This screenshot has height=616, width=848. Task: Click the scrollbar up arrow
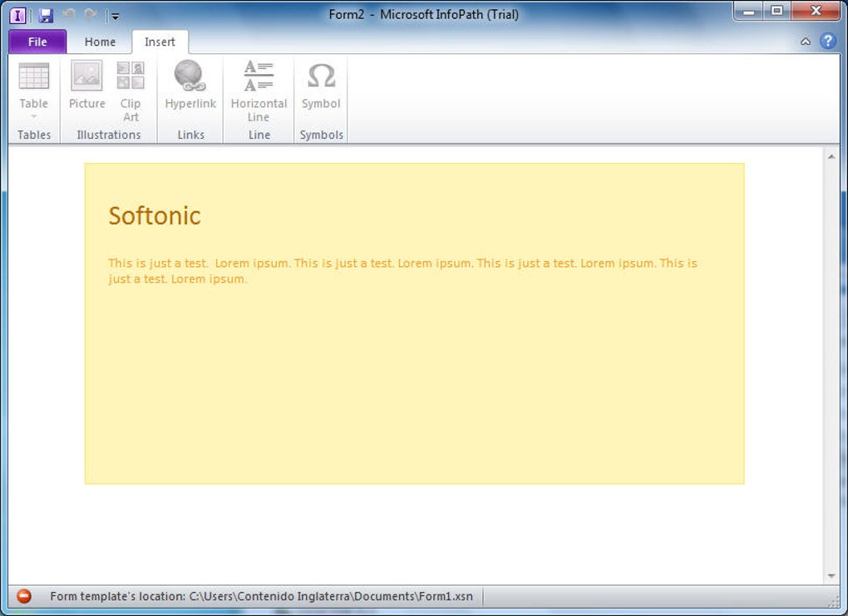(x=831, y=157)
